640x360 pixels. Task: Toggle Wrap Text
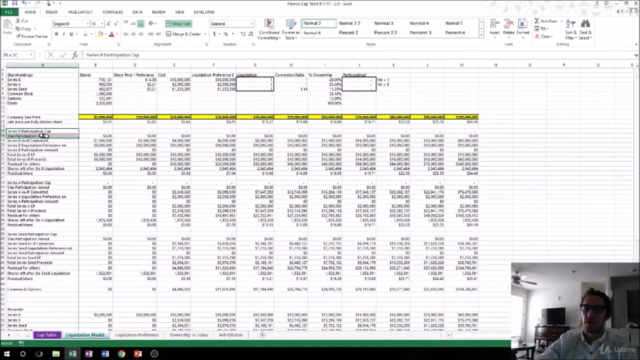point(178,24)
